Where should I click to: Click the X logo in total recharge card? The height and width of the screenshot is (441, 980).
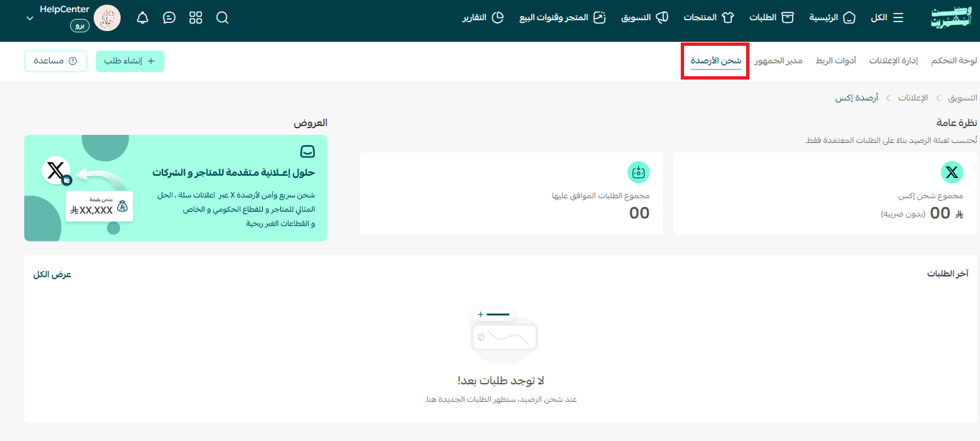point(951,173)
